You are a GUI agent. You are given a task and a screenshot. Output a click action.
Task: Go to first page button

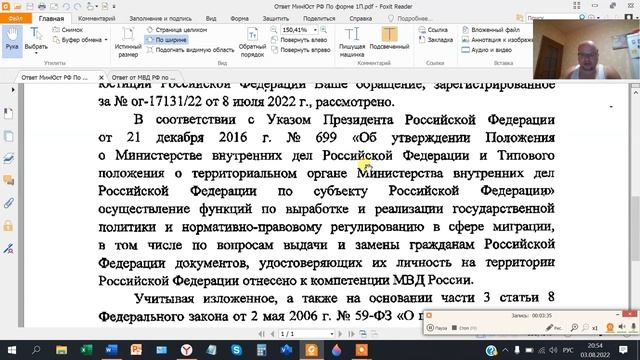tap(262, 334)
